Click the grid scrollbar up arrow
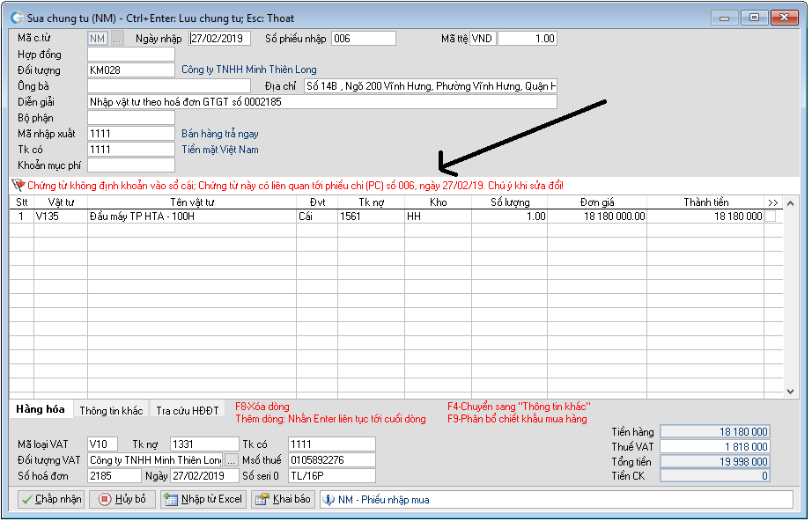The image size is (812, 521). [790, 203]
